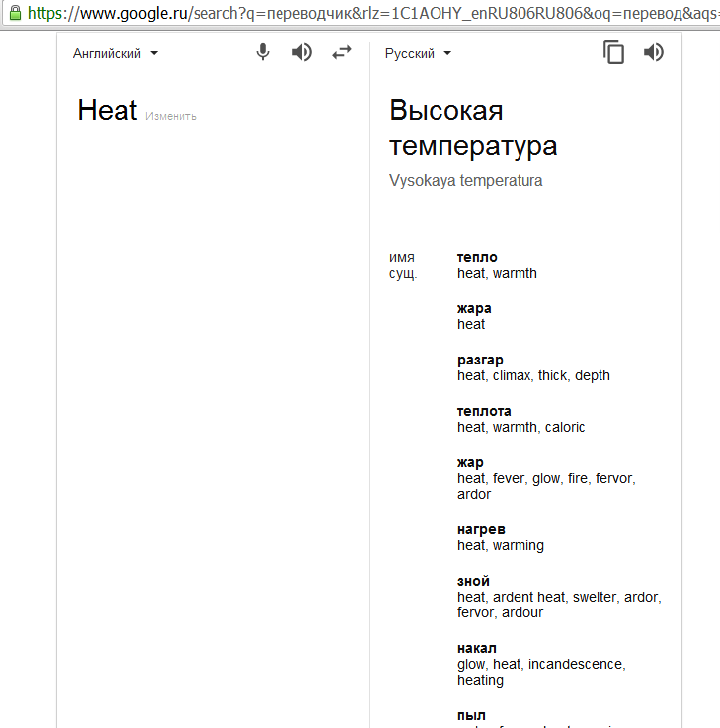
Task: Copy the Russian translation to clipboard
Action: [x=614, y=53]
